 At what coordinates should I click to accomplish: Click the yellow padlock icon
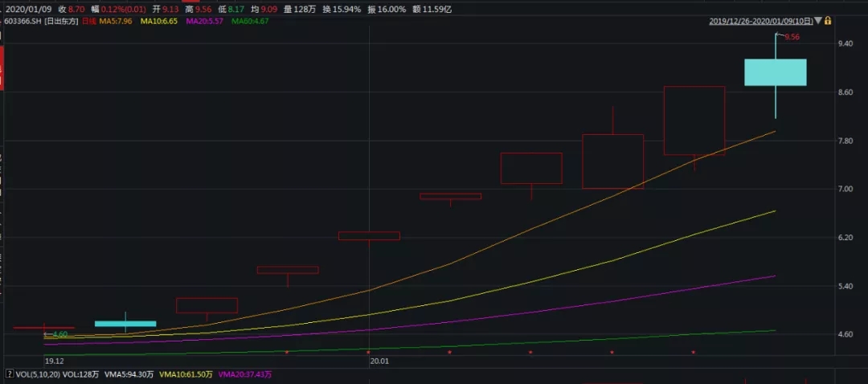pyautogui.click(x=828, y=21)
